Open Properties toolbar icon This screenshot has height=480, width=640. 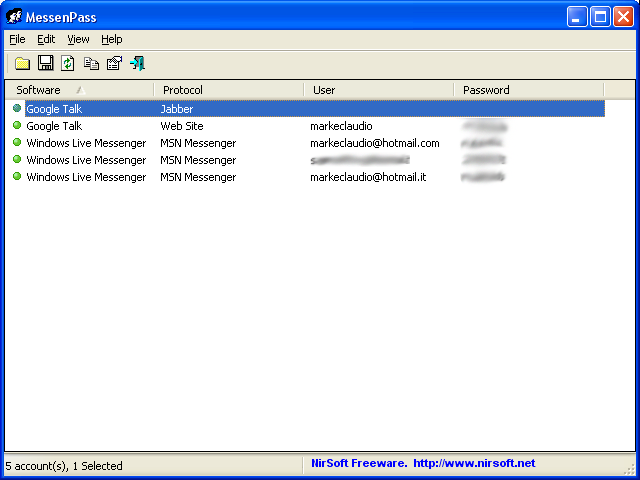point(114,63)
